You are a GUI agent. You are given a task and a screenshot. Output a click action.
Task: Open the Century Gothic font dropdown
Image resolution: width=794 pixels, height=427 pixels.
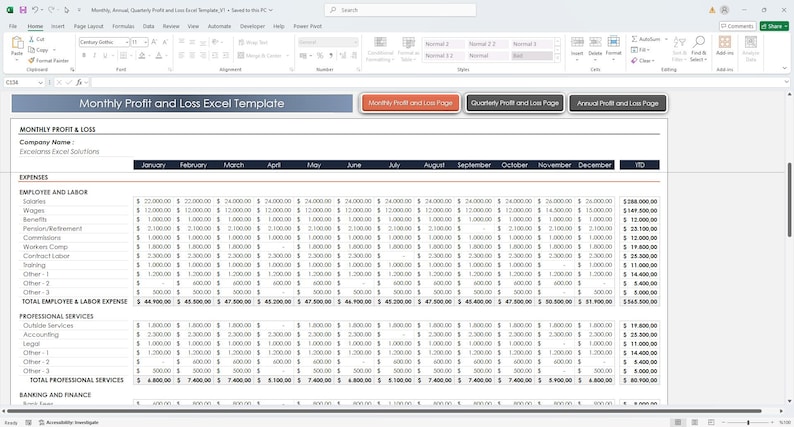[127, 42]
